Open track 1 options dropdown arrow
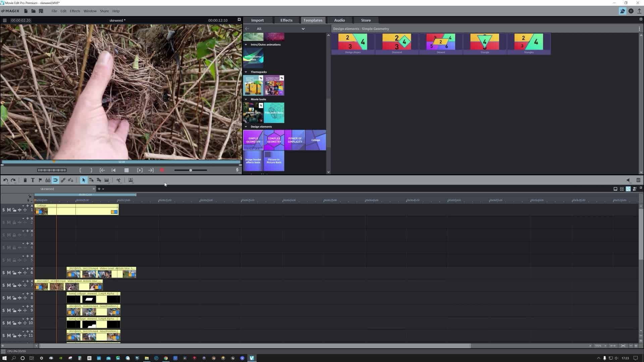 pyautogui.click(x=23, y=206)
